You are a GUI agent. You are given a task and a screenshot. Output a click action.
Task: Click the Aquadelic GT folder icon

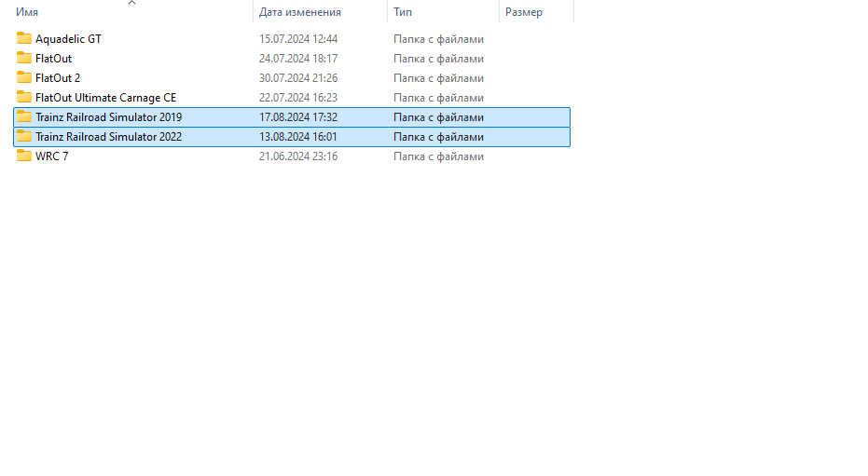click(x=24, y=38)
